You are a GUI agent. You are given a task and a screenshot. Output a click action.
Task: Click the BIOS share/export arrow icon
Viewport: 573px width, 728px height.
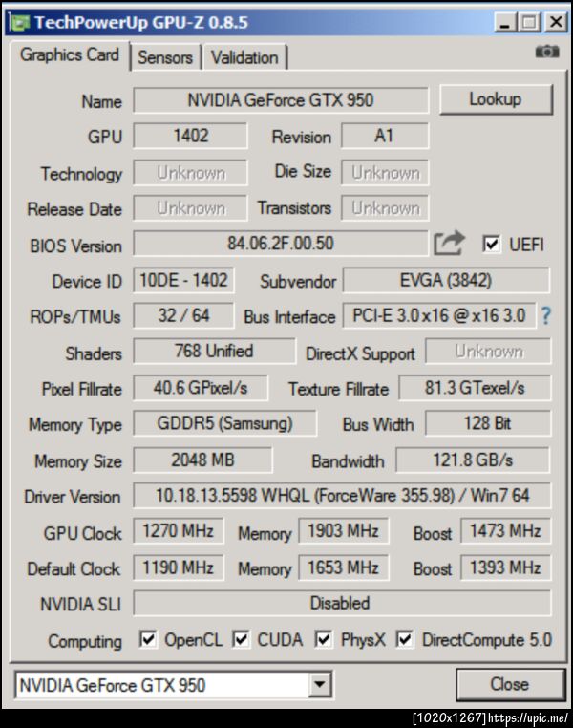pos(449,243)
